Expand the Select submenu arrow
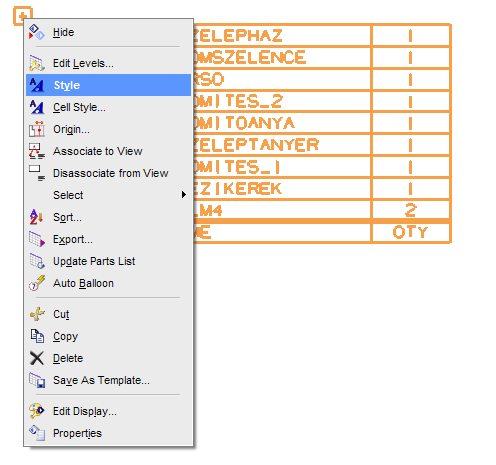 (183, 195)
